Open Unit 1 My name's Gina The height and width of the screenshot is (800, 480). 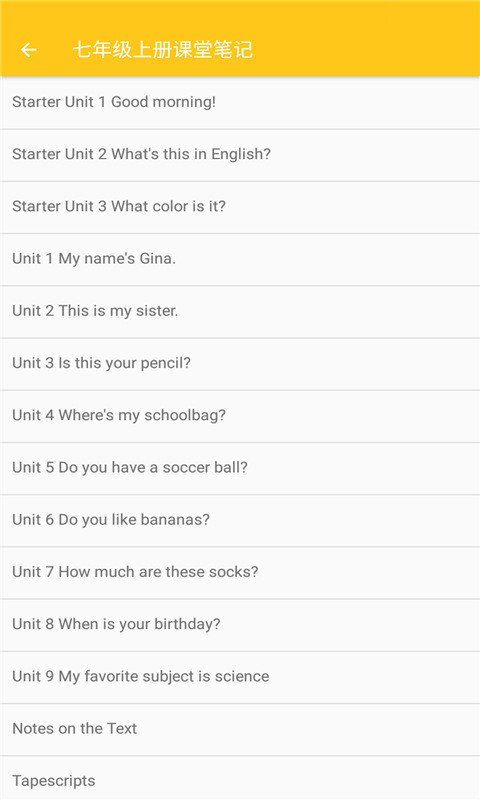coord(240,259)
